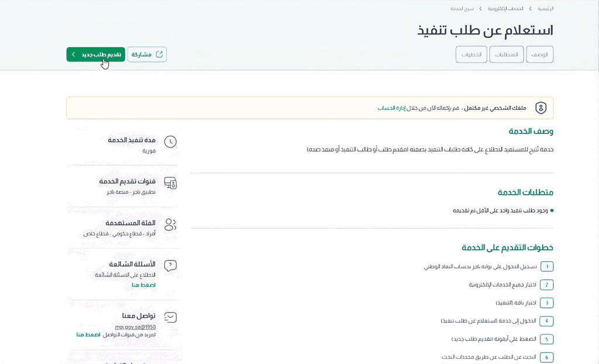Viewport: 599px width, 364px height.
Task: Click اضغط هنا under تواصل معنا
Action: pos(88,335)
